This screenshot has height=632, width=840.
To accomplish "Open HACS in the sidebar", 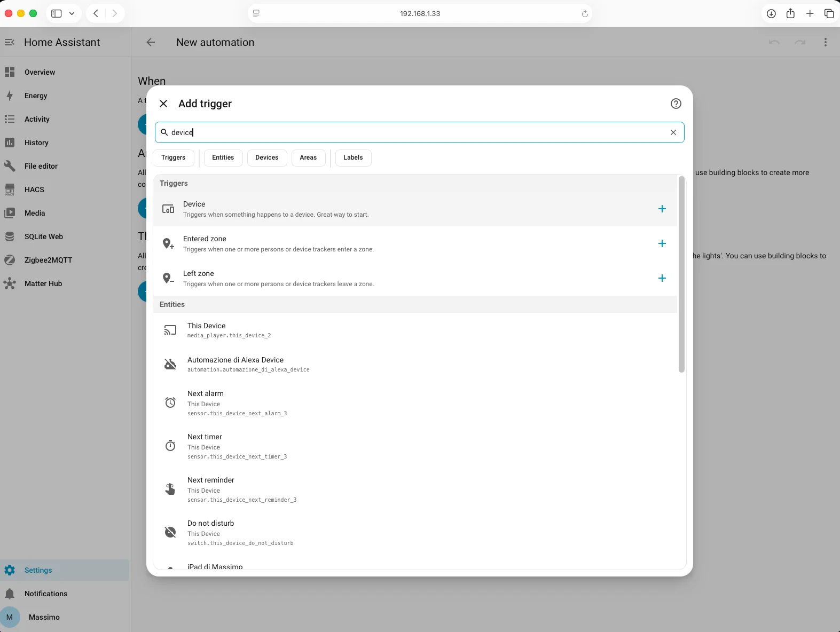I will (65, 189).
